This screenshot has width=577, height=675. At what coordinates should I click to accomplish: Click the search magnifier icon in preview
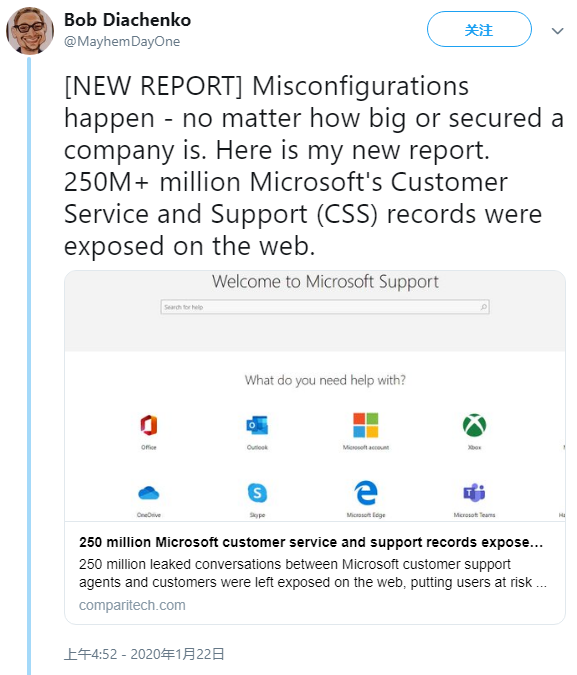[484, 307]
